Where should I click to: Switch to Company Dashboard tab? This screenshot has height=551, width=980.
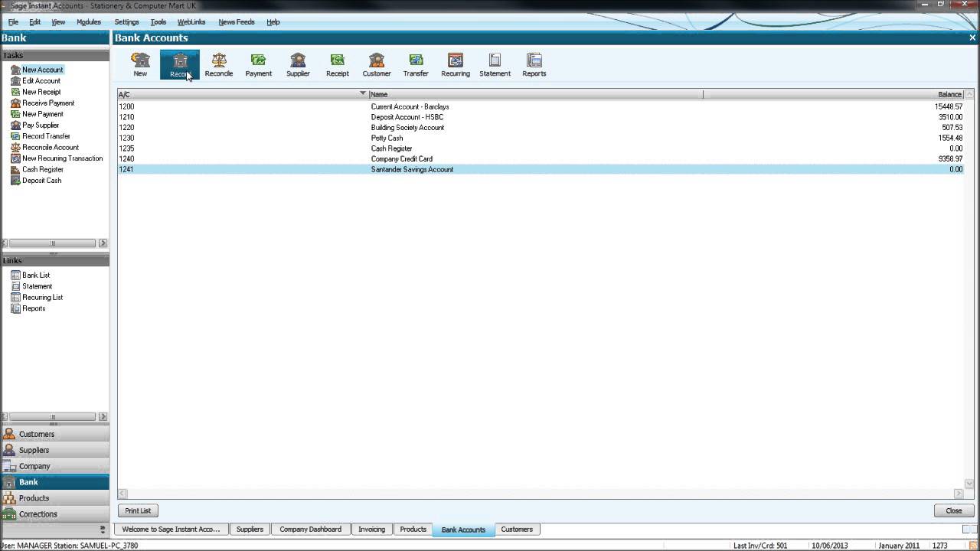point(311,530)
